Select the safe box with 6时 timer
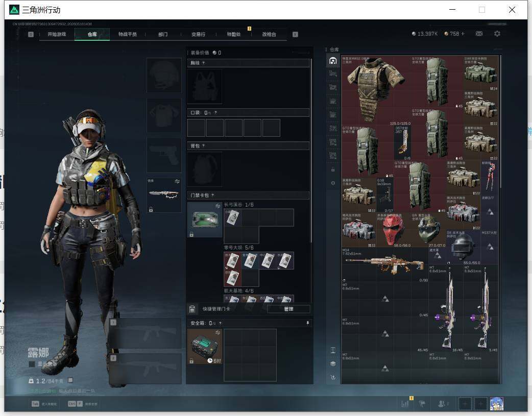Screen dimensions: 532x416 (x=205, y=347)
